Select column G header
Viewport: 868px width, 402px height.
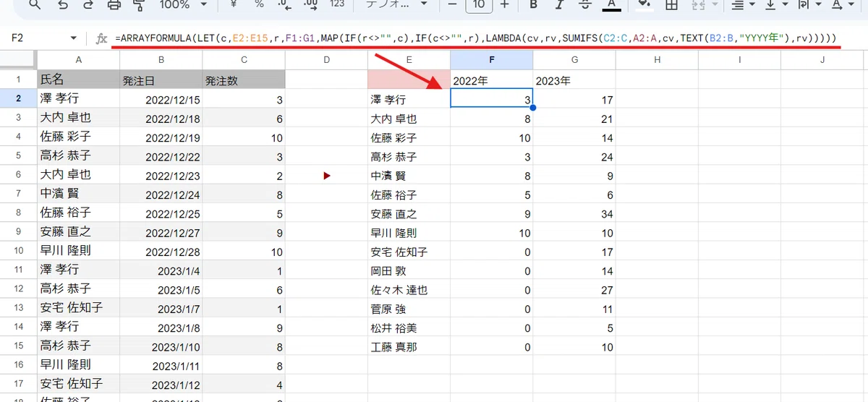(574, 60)
